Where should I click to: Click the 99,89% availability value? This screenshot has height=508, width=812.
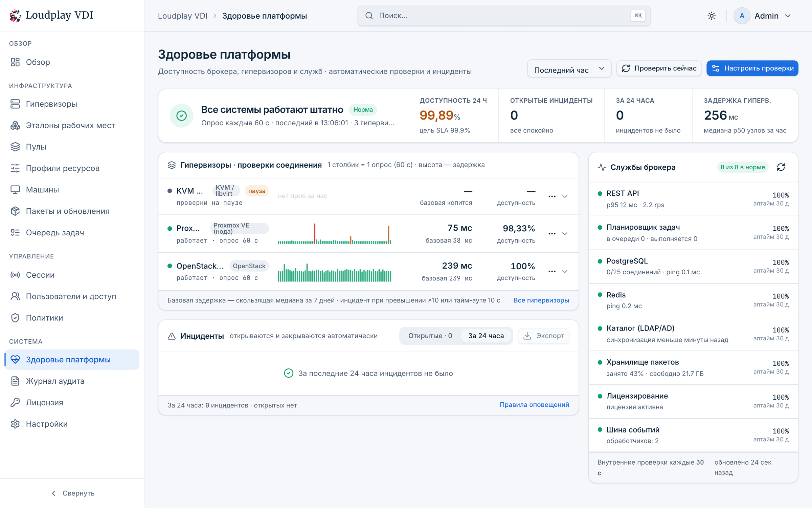click(440, 115)
